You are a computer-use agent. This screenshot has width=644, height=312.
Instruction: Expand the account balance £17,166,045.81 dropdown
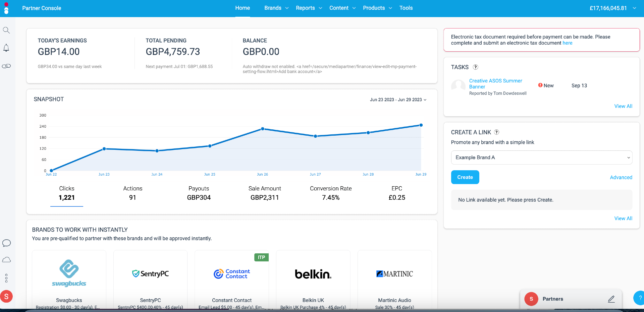click(x=613, y=8)
